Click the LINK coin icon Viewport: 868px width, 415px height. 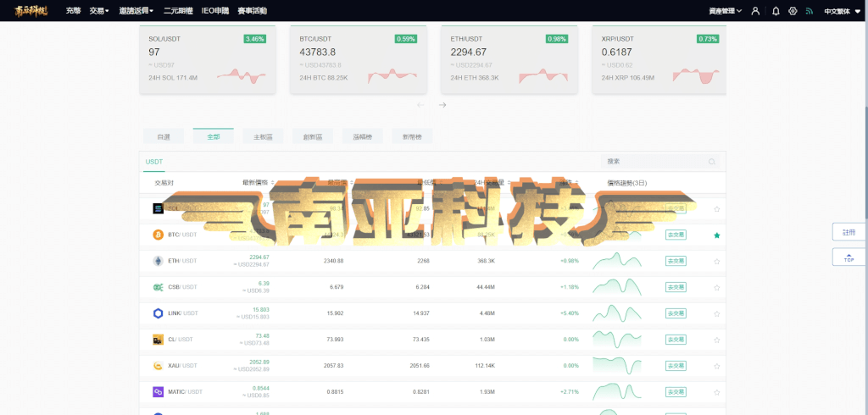[x=159, y=313]
